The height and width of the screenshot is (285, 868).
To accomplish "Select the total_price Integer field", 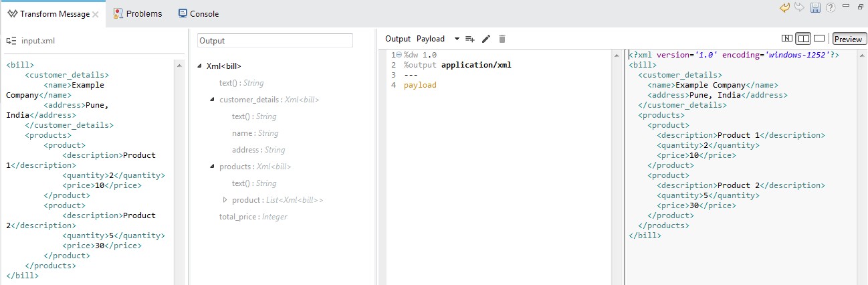I will coord(252,217).
